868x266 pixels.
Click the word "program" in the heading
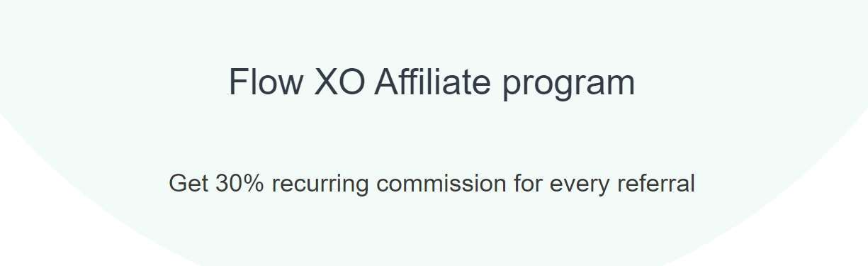569,87
